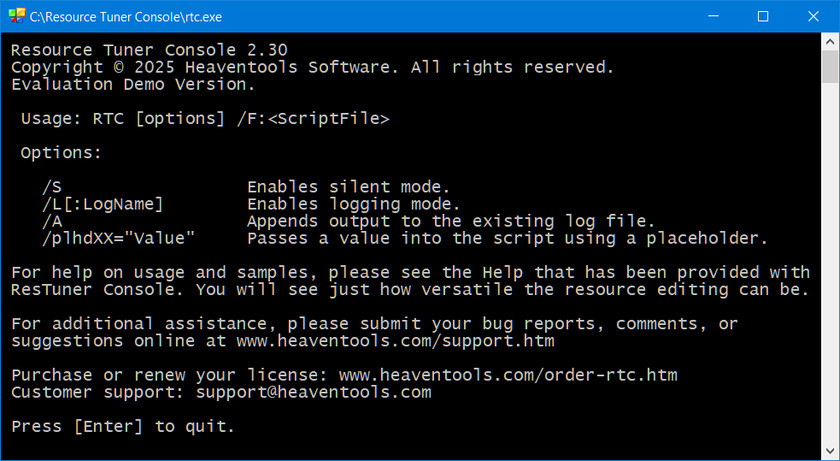Maximize the rtc.exe console window
This screenshot has width=840, height=461.
tap(762, 16)
